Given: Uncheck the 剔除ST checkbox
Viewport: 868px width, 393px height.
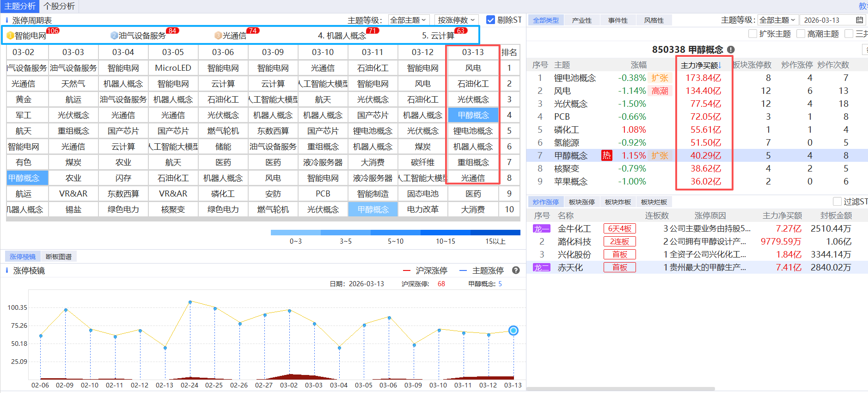Looking at the screenshot, I should click(x=490, y=20).
